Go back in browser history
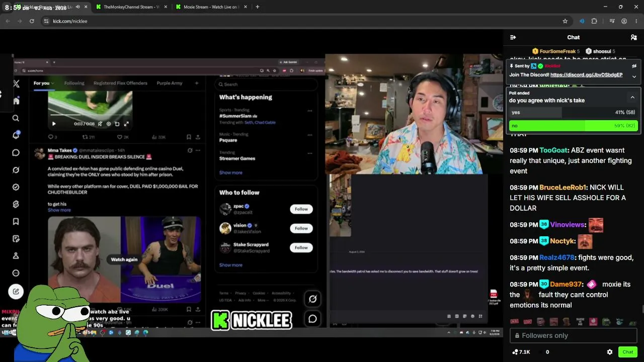The height and width of the screenshot is (362, 644). click(x=8, y=21)
